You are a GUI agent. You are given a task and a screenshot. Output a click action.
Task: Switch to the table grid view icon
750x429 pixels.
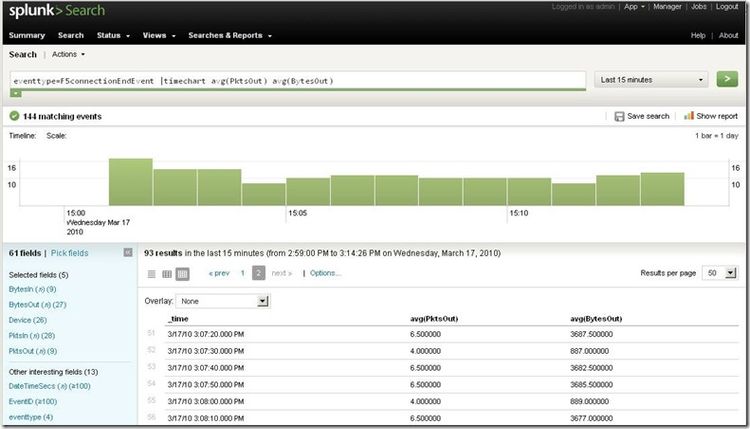coord(182,273)
